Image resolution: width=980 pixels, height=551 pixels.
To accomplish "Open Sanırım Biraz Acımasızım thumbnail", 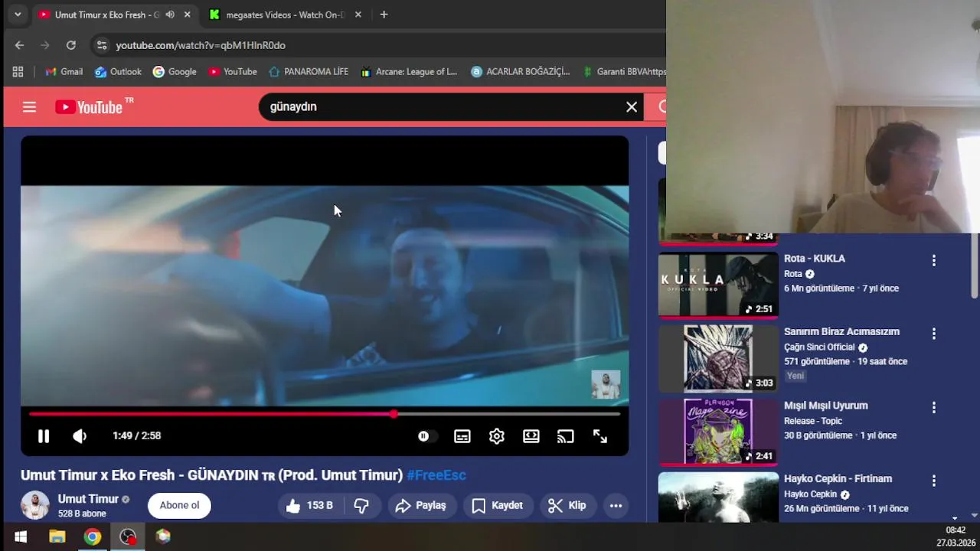I will point(718,358).
